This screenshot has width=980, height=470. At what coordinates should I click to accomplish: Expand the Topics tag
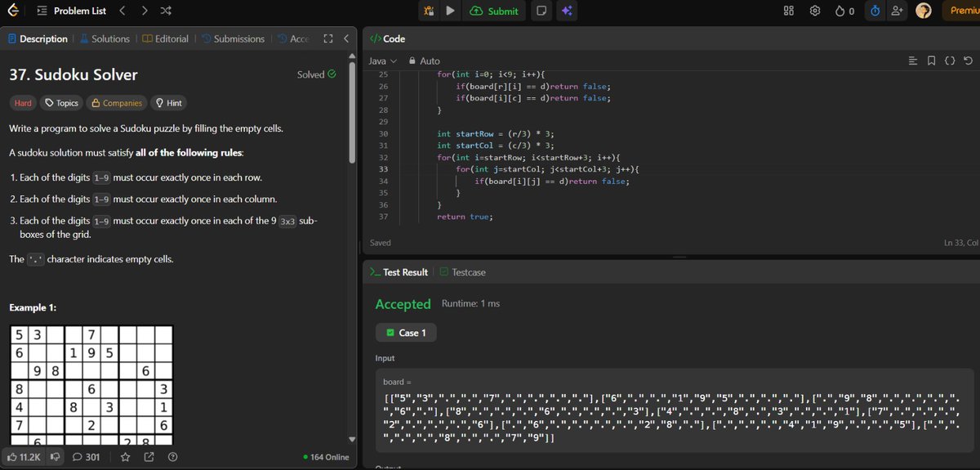62,103
